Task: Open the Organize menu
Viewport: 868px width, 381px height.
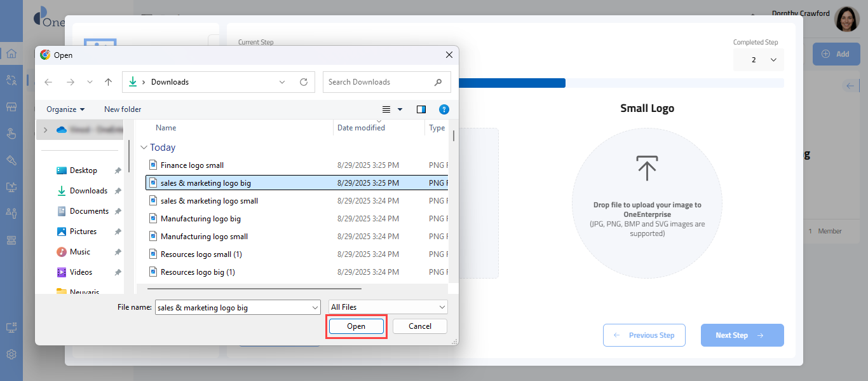Action: pos(65,109)
